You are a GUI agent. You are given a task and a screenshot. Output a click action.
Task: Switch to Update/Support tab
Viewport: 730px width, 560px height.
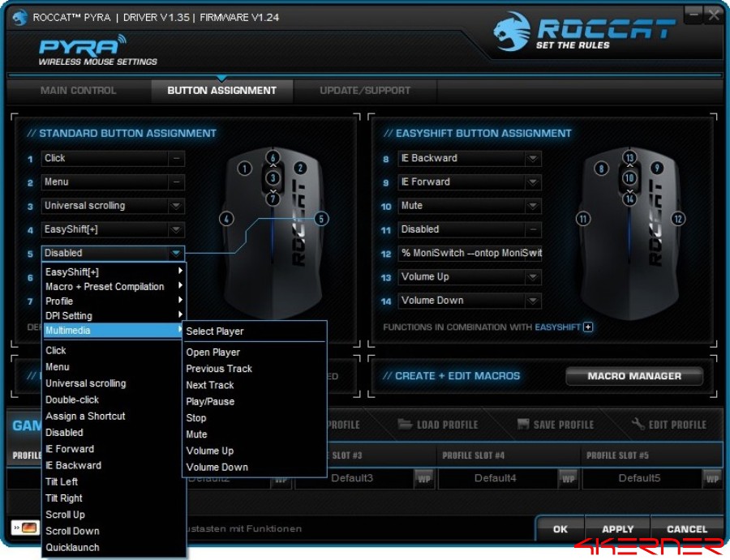coord(365,90)
